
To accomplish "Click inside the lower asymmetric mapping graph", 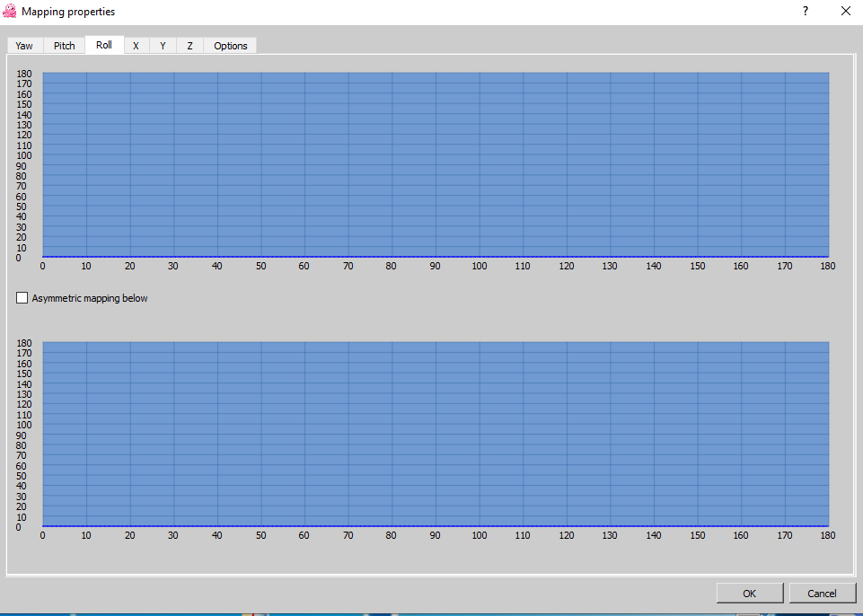I will 436,434.
